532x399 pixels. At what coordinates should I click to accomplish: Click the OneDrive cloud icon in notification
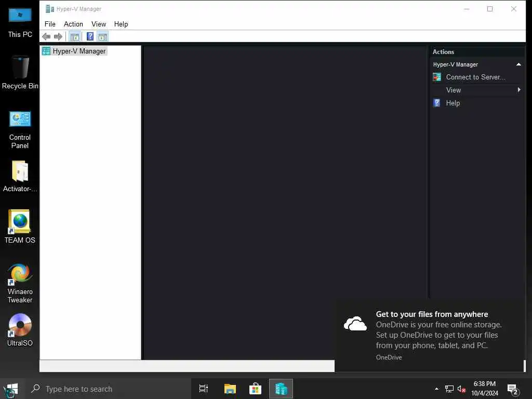pyautogui.click(x=355, y=323)
